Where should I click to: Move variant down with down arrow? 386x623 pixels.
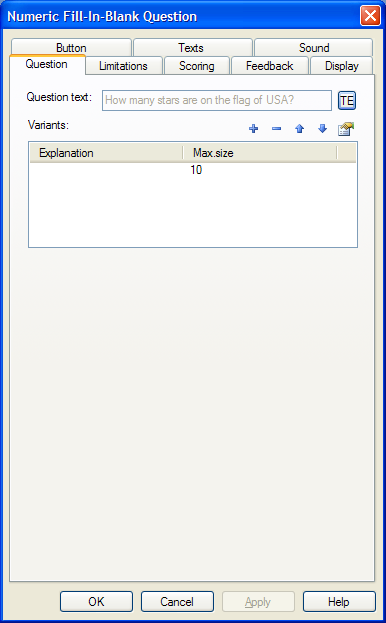322,129
